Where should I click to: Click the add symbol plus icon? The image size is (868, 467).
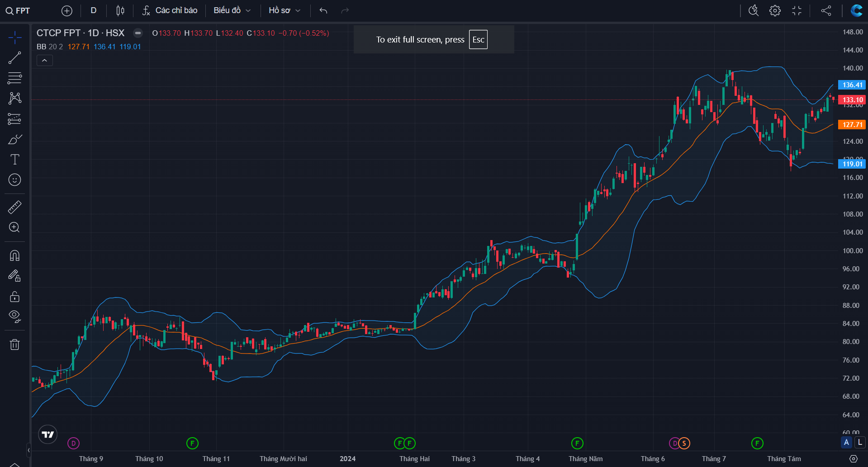(x=67, y=11)
